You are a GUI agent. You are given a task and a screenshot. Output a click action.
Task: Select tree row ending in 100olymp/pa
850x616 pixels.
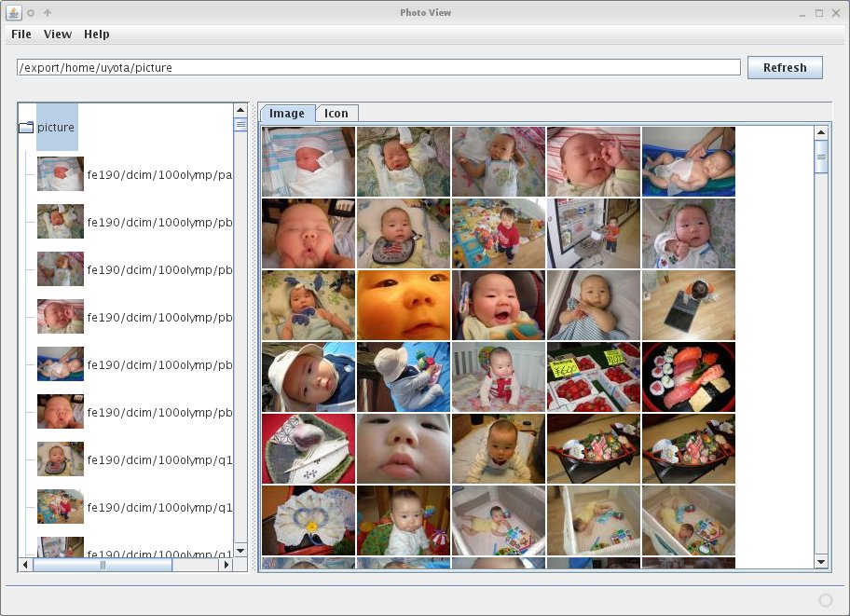134,174
